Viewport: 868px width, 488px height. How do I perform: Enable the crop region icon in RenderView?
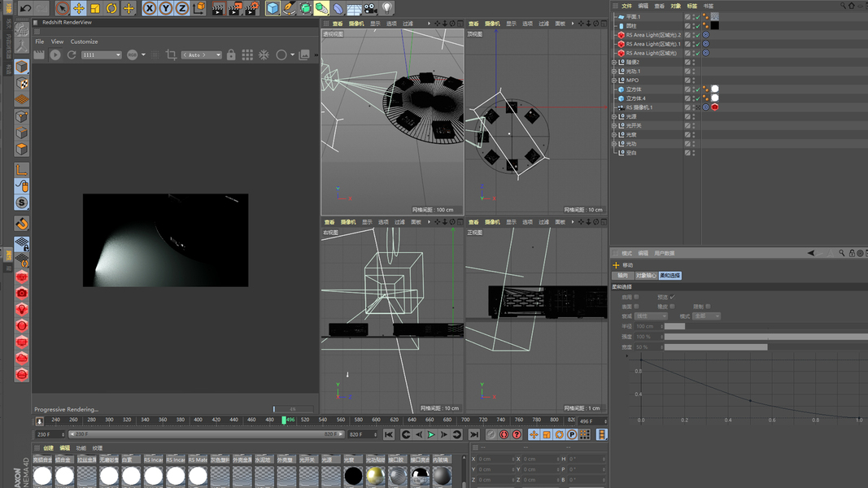pyautogui.click(x=171, y=54)
